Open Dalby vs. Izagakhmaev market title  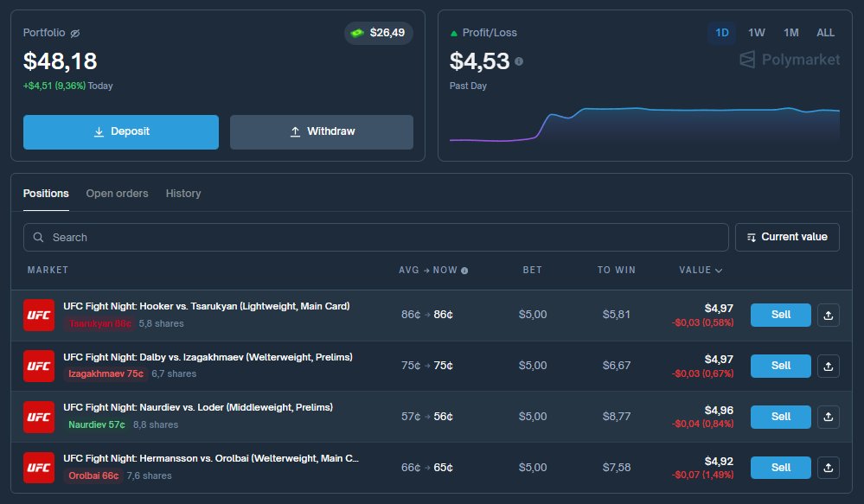pyautogui.click(x=208, y=358)
